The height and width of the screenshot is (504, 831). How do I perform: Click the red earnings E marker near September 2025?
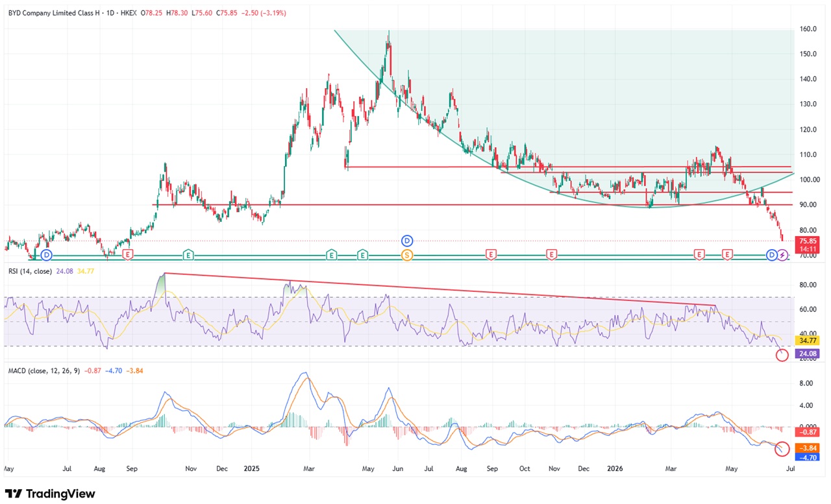tap(491, 254)
